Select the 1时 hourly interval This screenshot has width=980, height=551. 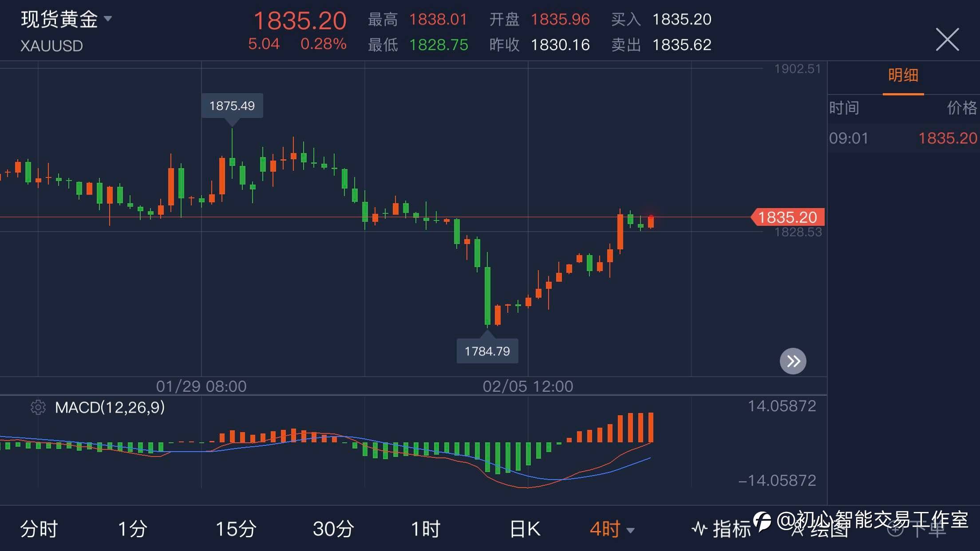tap(425, 529)
